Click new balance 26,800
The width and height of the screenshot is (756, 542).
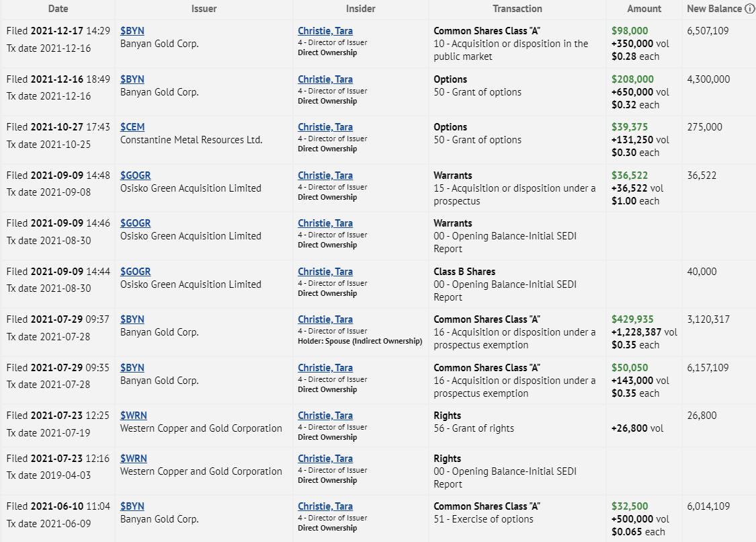(x=702, y=415)
